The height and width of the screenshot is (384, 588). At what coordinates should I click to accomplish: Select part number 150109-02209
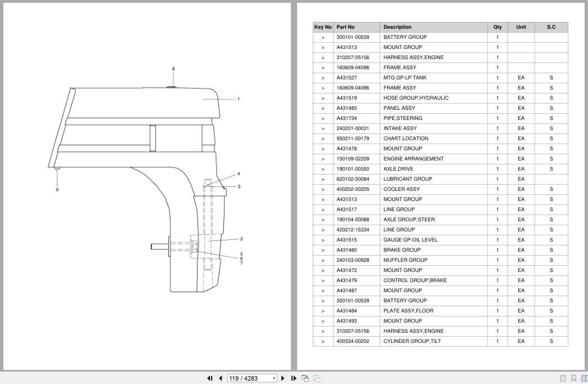[352, 159]
